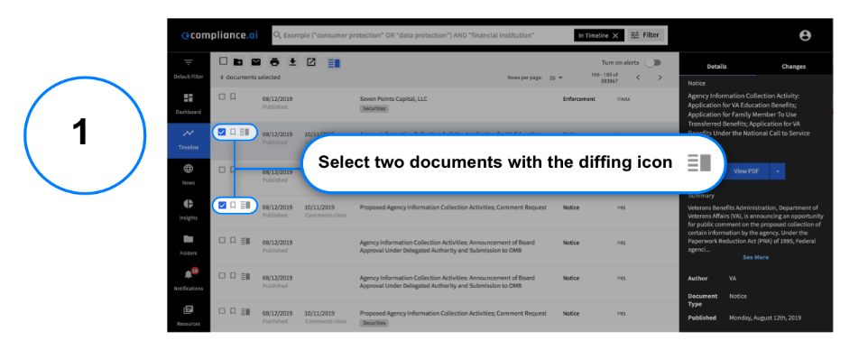This screenshot has width=868, height=350.
Task: Click the See More link
Action: 755,257
